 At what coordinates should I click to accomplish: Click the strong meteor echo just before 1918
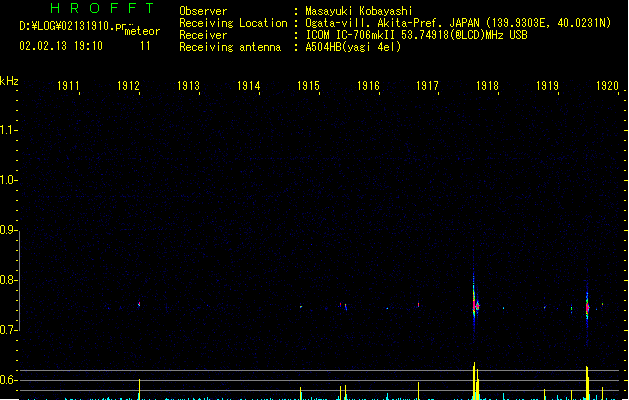475,305
